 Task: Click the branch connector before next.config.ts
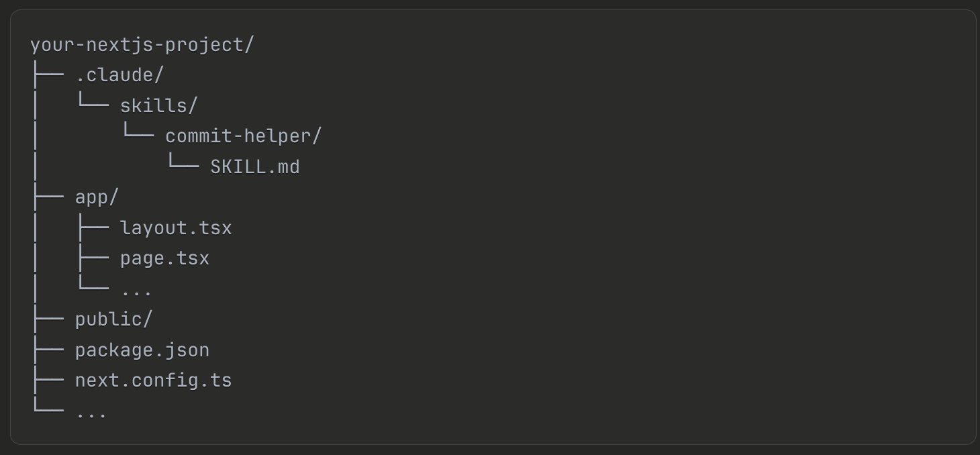tap(48, 381)
